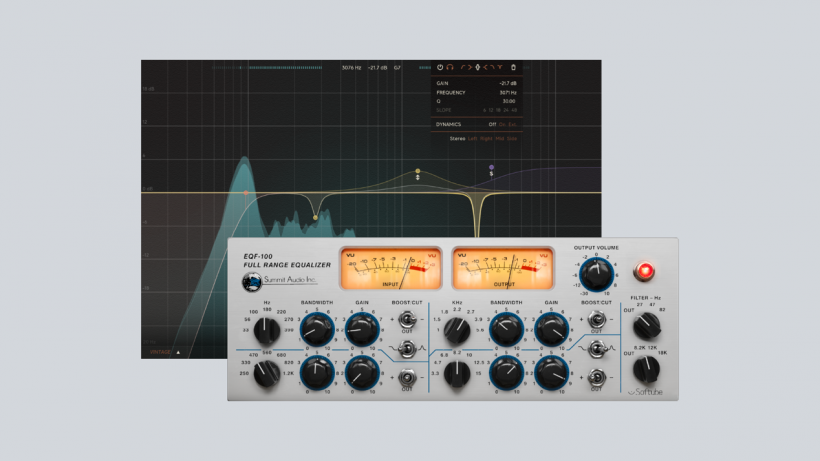Expand the VINTAGE mode arrow
The width and height of the screenshot is (820, 461).
coord(178,352)
